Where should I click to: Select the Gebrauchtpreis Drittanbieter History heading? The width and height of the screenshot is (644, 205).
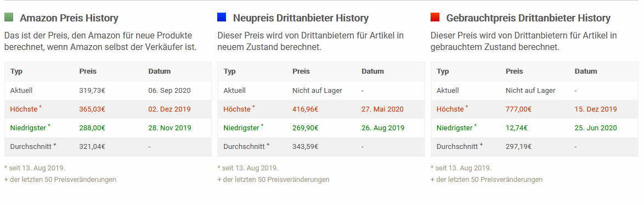pos(528,18)
